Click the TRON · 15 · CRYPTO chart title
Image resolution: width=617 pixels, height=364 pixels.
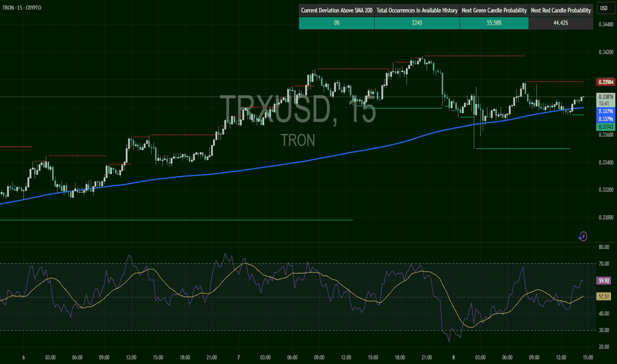pyautogui.click(x=22, y=7)
